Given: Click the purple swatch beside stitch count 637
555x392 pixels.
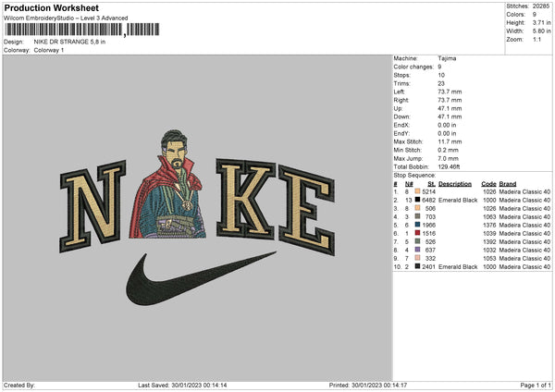Looking at the screenshot, I should coord(417,250).
